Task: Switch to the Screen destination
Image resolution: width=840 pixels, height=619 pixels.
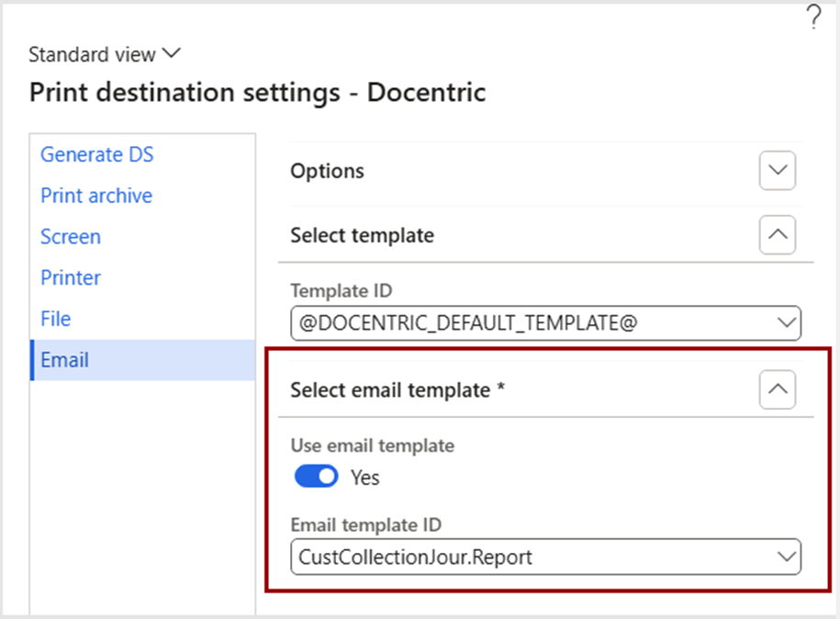Action: coord(71,237)
